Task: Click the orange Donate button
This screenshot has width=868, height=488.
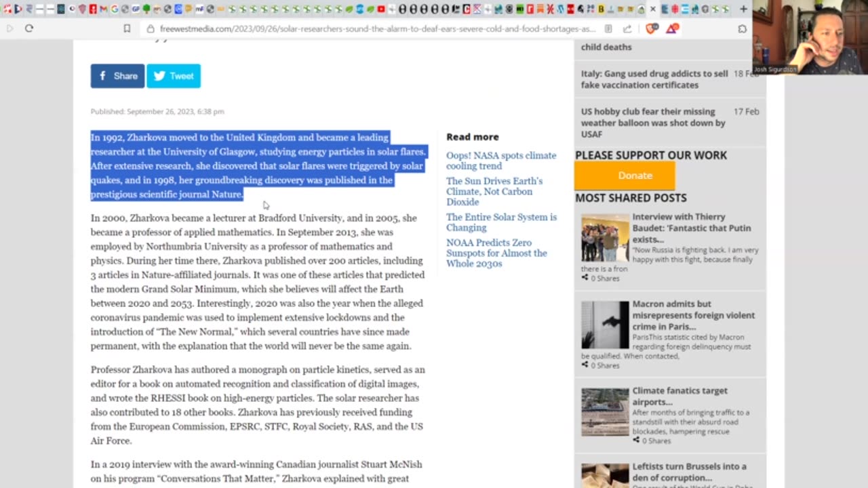Action: (x=625, y=176)
